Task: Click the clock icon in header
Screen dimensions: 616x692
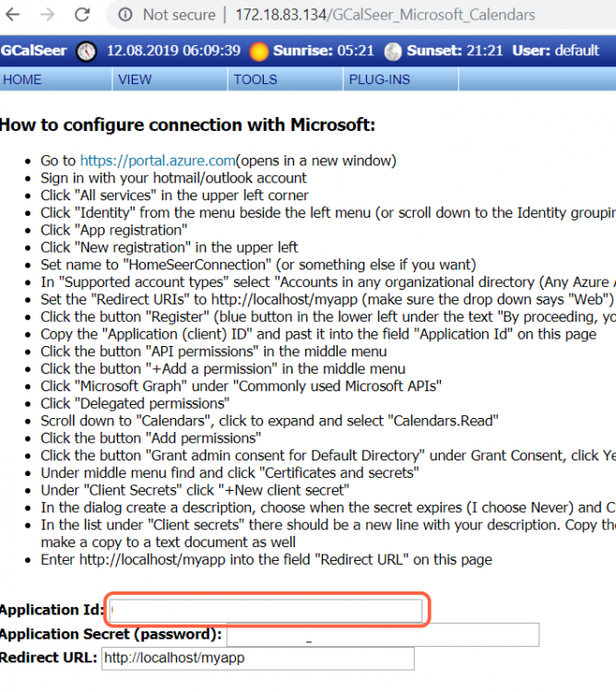Action: pos(86,51)
